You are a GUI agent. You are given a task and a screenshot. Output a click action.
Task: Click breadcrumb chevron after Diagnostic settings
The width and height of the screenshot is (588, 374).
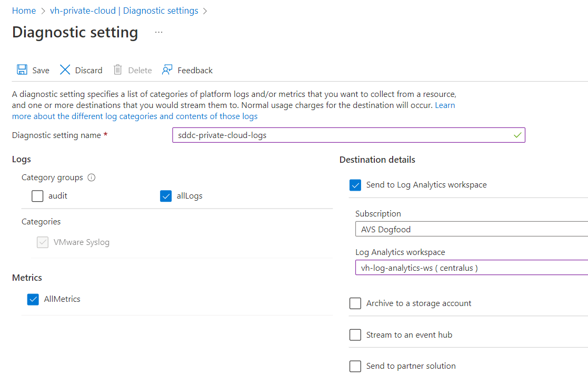click(205, 11)
